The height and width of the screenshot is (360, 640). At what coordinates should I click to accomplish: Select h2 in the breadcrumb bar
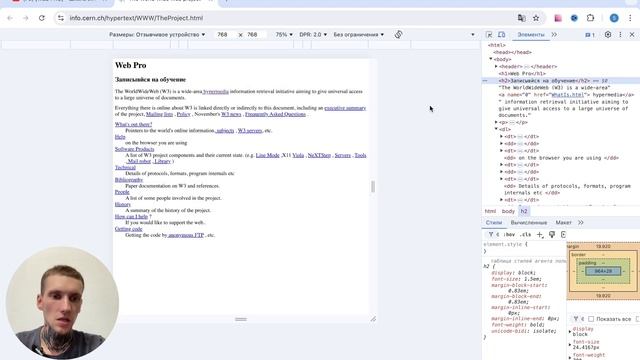524,211
